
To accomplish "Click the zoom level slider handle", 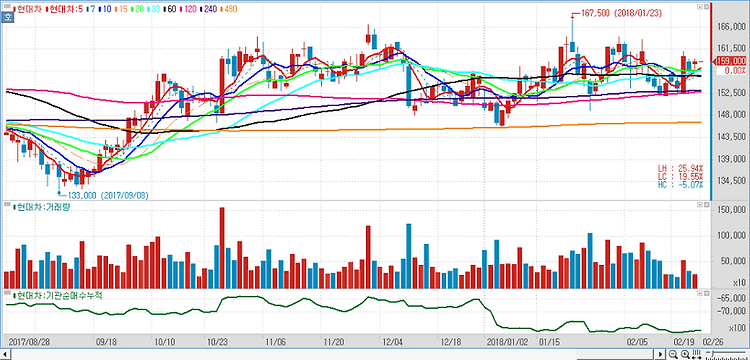I will 712,354.
